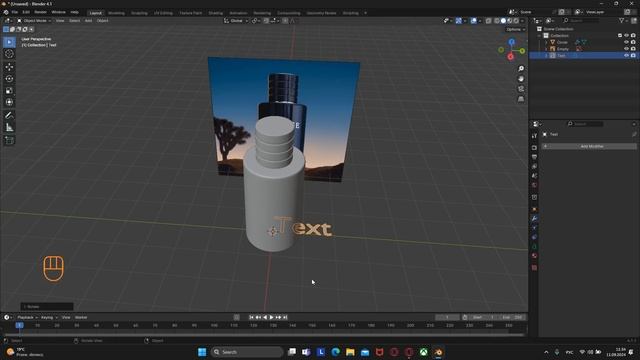Select the Transform tool
Viewport: 640px width, 360px height.
point(9,102)
